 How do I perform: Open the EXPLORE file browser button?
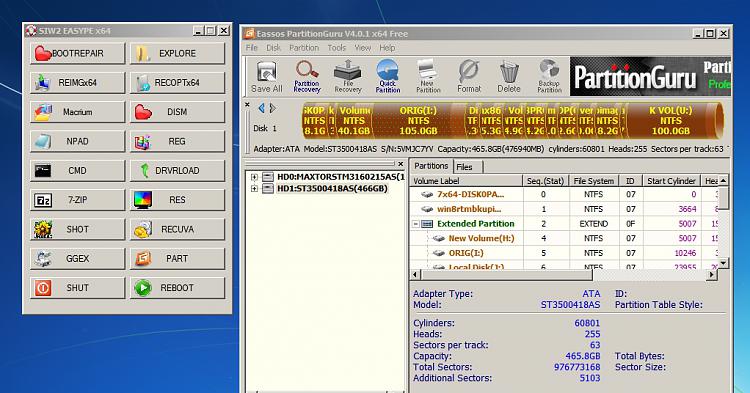[x=177, y=53]
